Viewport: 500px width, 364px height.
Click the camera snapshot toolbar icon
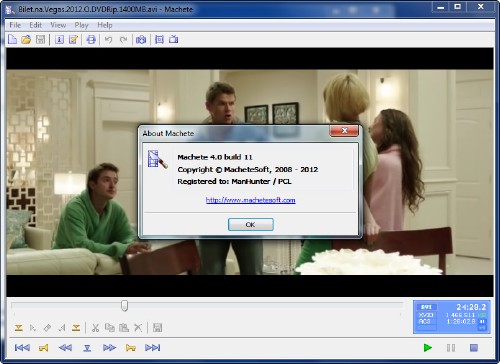pos(141,40)
